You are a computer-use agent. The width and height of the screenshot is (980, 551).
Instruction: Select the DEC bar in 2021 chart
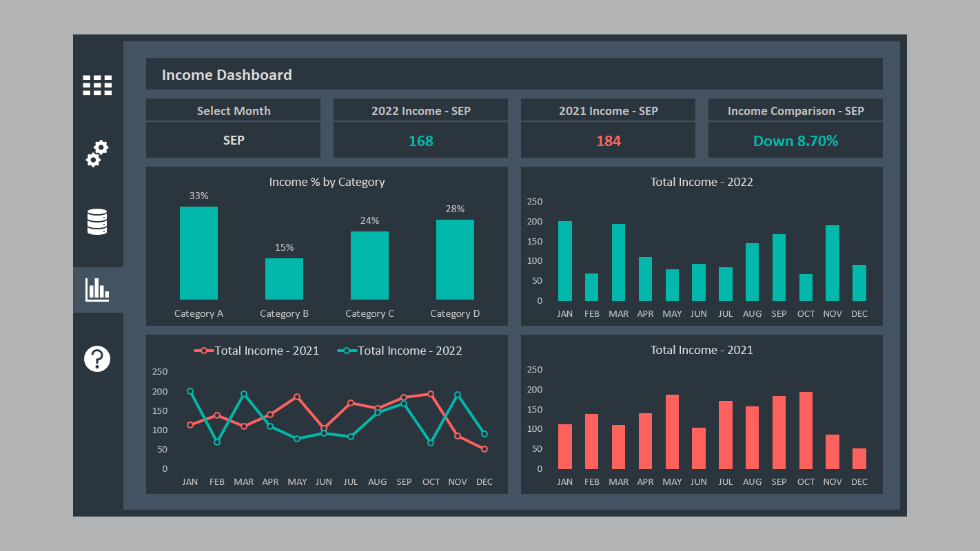coord(859,459)
